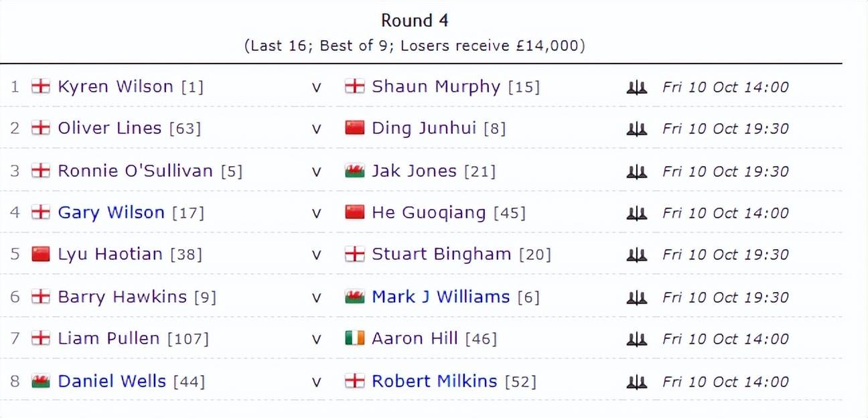The width and height of the screenshot is (868, 418).
Task: Click the China flag beside Lyu Haotian
Action: pos(41,255)
